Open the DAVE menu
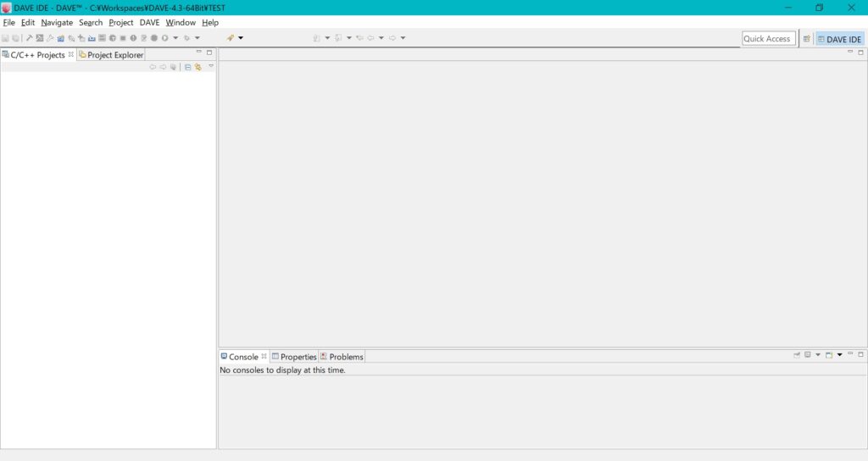Screen dimensions: 868x461 [149, 23]
